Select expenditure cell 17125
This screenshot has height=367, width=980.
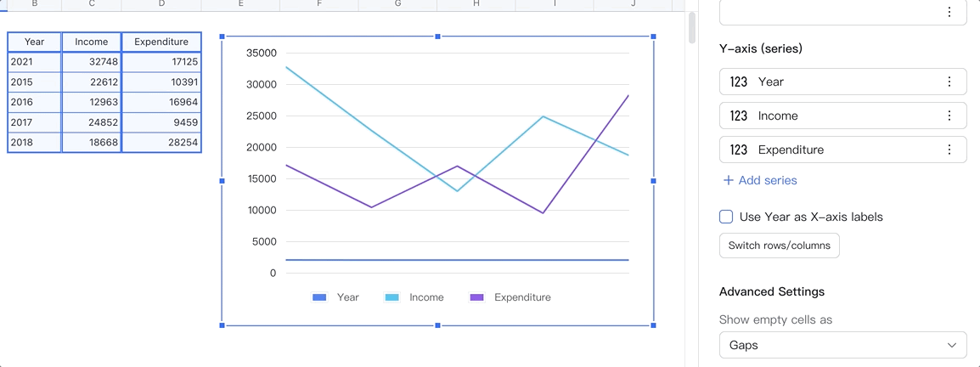161,62
